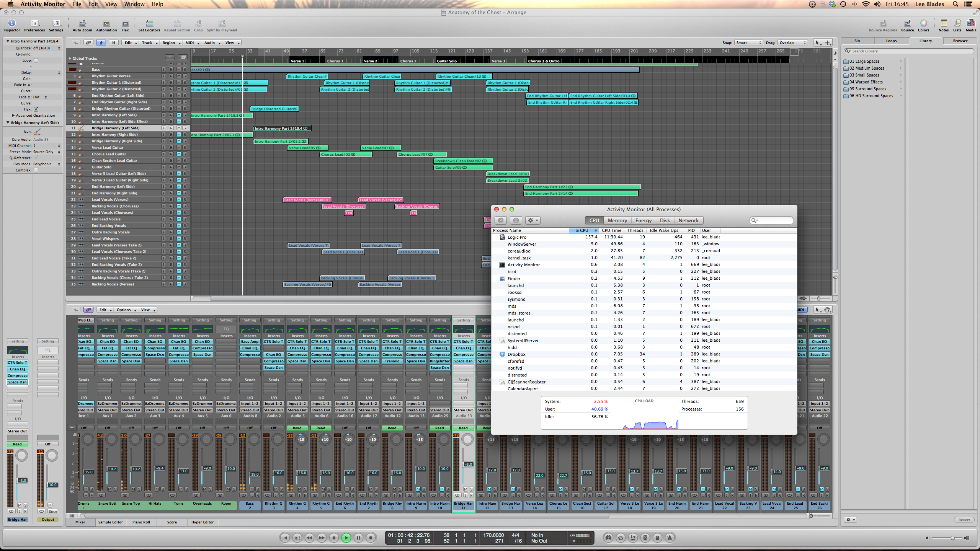Open the Piano Roll tab
This screenshot has height=551, width=980.
pyautogui.click(x=141, y=522)
